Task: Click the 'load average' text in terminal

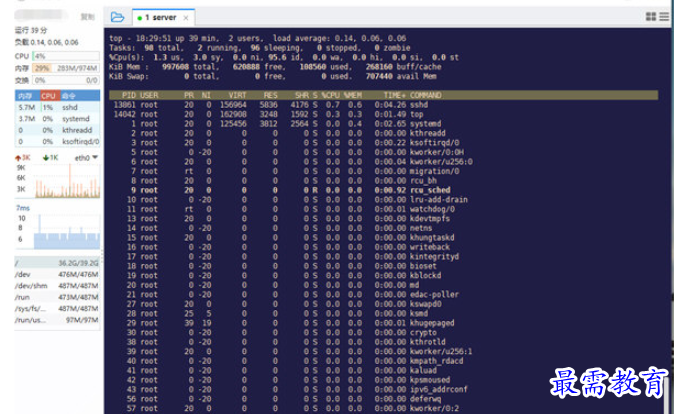Action: pos(301,38)
